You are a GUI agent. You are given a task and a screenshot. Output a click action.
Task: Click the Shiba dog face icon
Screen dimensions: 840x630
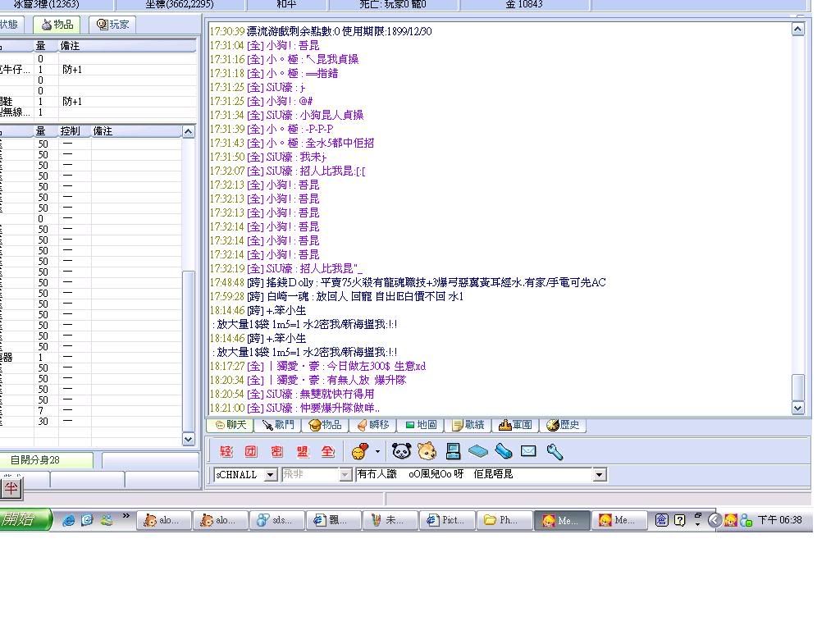(x=427, y=451)
